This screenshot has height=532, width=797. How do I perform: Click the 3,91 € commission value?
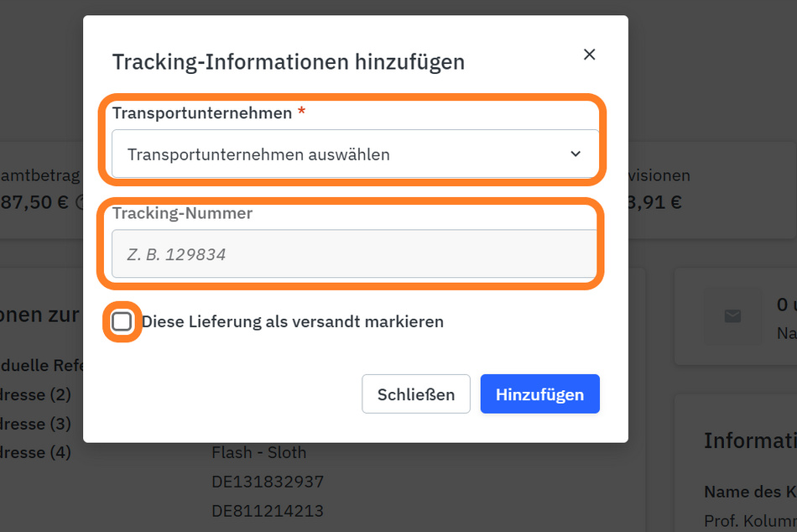pyautogui.click(x=655, y=202)
